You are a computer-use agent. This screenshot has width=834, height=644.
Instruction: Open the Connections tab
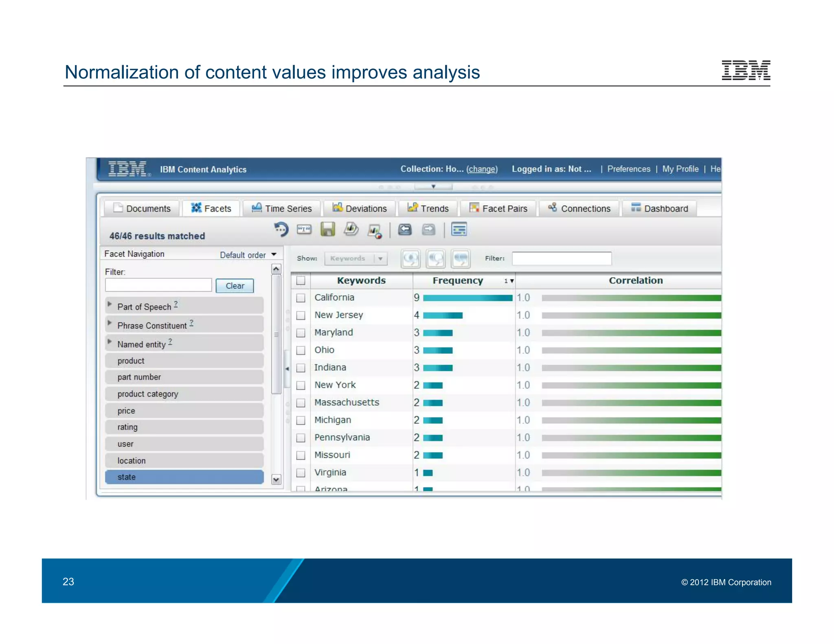tap(579, 208)
